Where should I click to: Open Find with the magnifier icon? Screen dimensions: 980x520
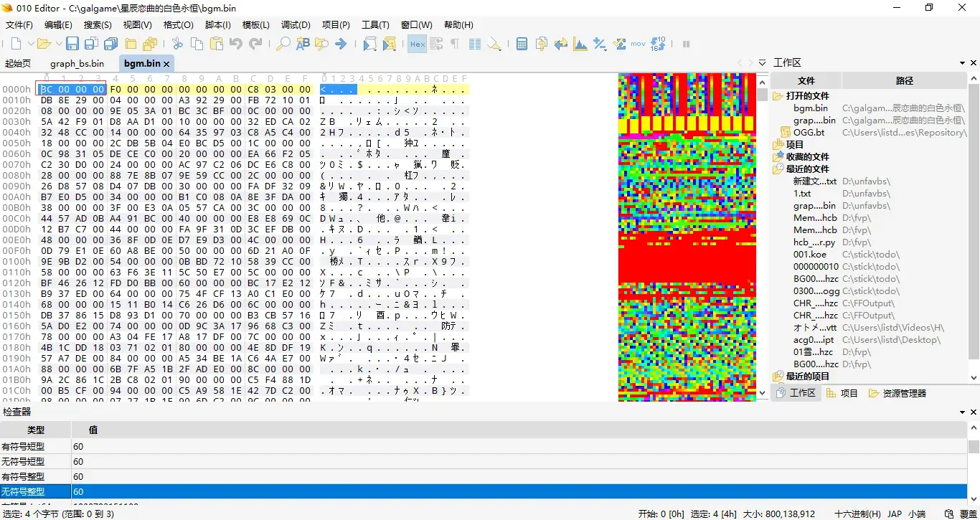283,44
